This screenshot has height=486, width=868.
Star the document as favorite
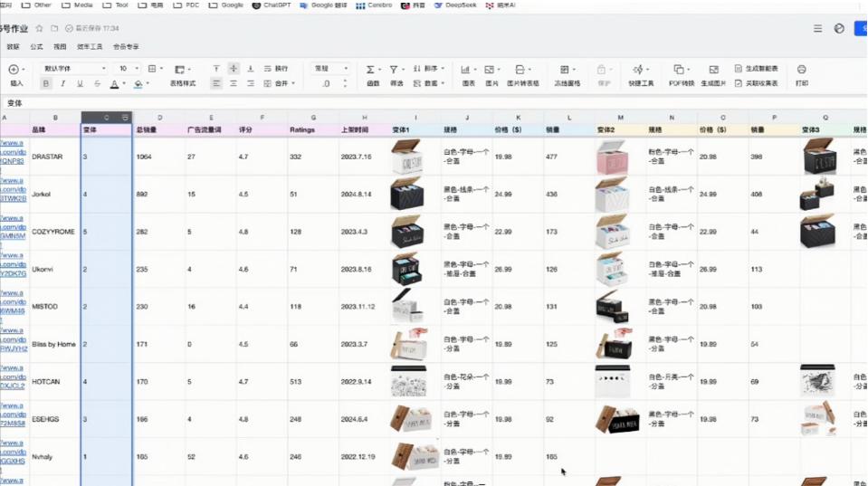click(x=39, y=28)
